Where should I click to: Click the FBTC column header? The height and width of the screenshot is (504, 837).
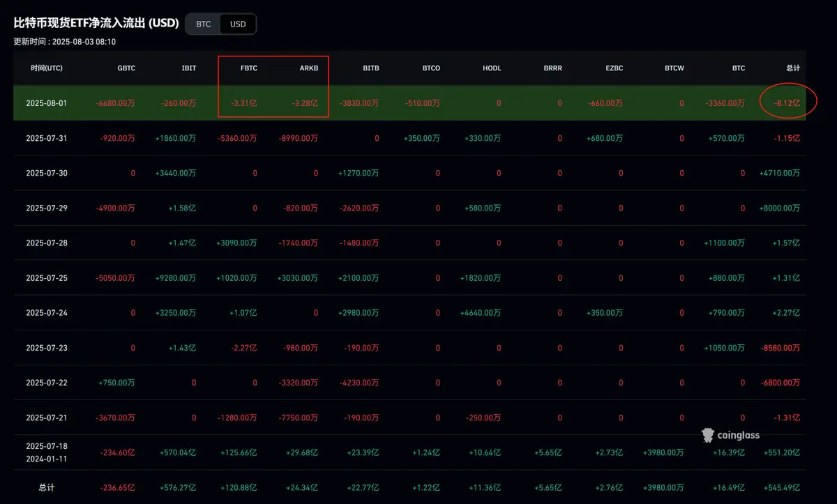248,68
